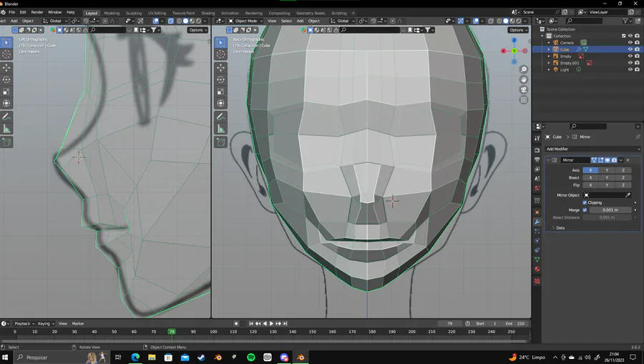Click the viewport zoom magnifier gizmo
This screenshot has width=644, height=364.
tap(523, 69)
